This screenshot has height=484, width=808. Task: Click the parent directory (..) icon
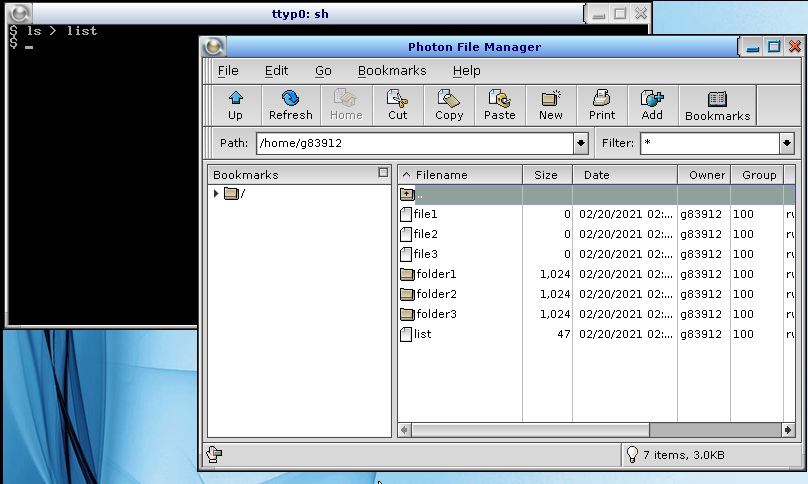coord(407,194)
